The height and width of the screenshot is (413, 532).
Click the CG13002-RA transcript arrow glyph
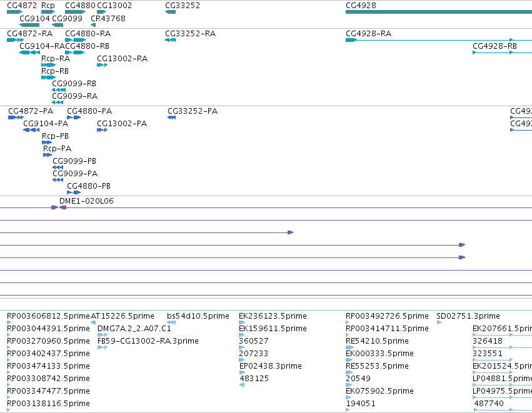pyautogui.click(x=102, y=65)
